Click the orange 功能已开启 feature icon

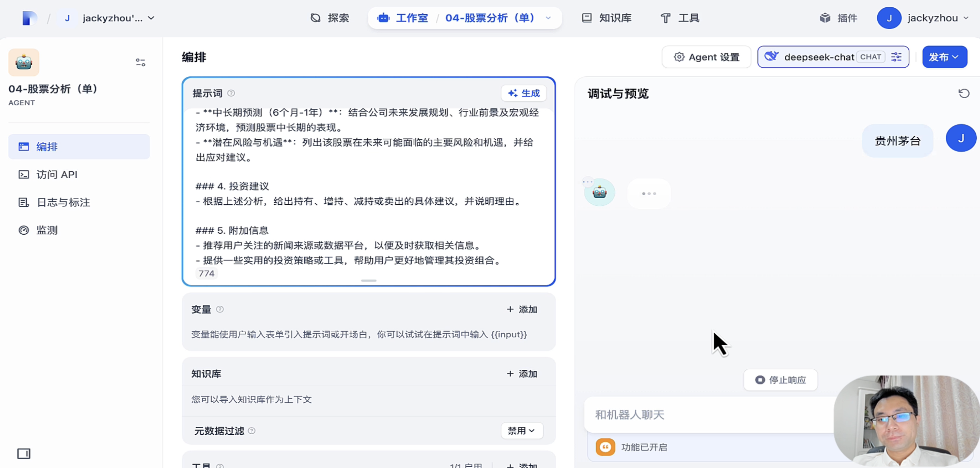[605, 447]
